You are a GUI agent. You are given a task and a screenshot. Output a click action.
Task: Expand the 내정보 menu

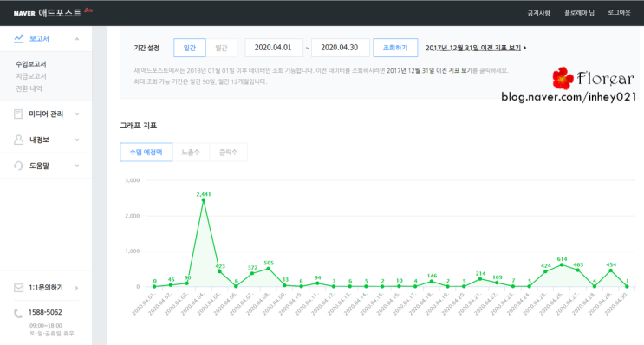point(77,140)
